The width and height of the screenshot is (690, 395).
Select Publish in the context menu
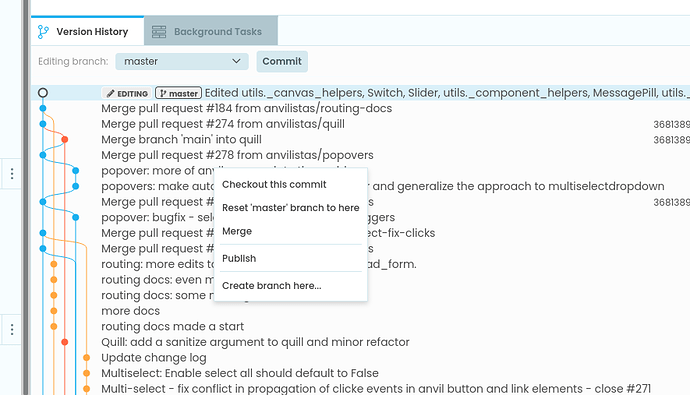coord(239,258)
